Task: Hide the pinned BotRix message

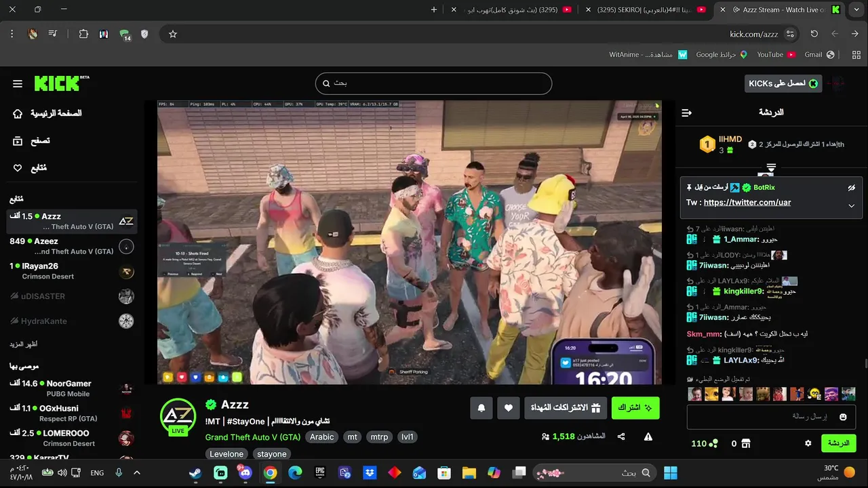Action: pos(852,188)
